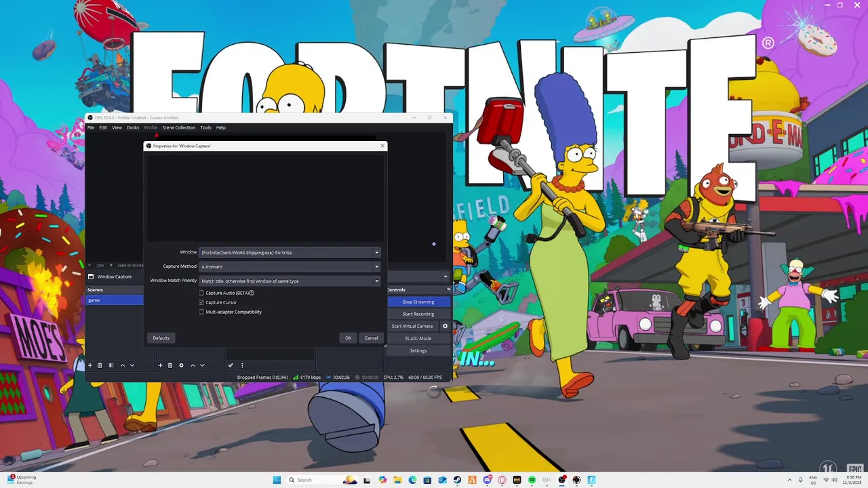Open advanced audio properties gears icon
The width and height of the screenshot is (868, 488).
pos(231,365)
